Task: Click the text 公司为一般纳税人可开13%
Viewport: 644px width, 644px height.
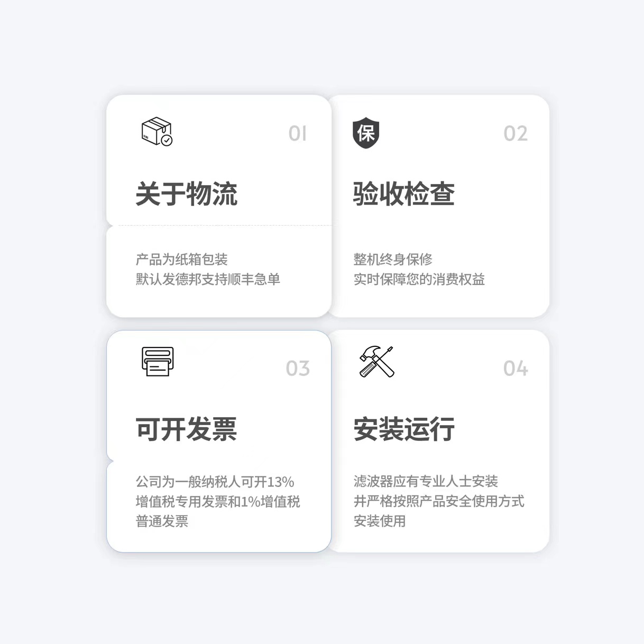Action: [x=215, y=482]
